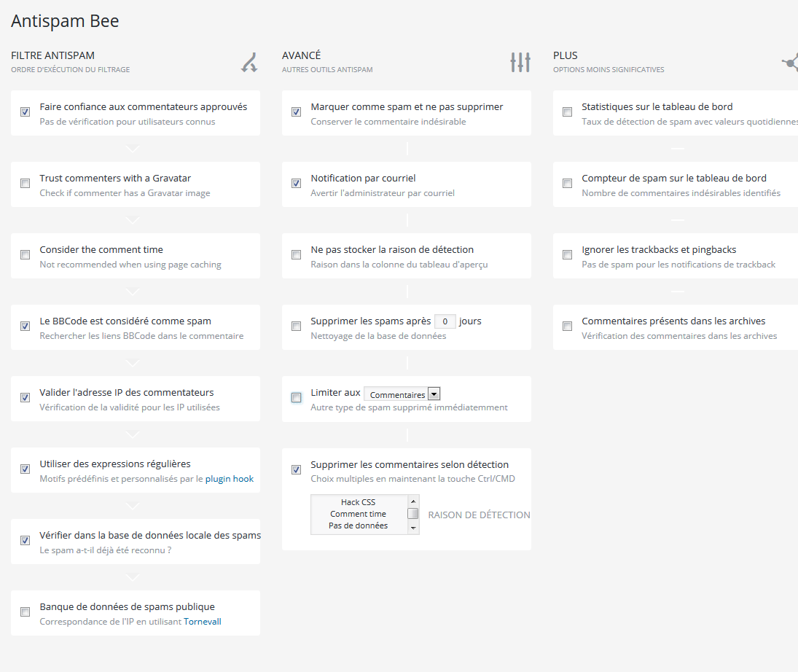Click the Avancé sliders icon
This screenshot has width=798, height=672.
coord(520,62)
